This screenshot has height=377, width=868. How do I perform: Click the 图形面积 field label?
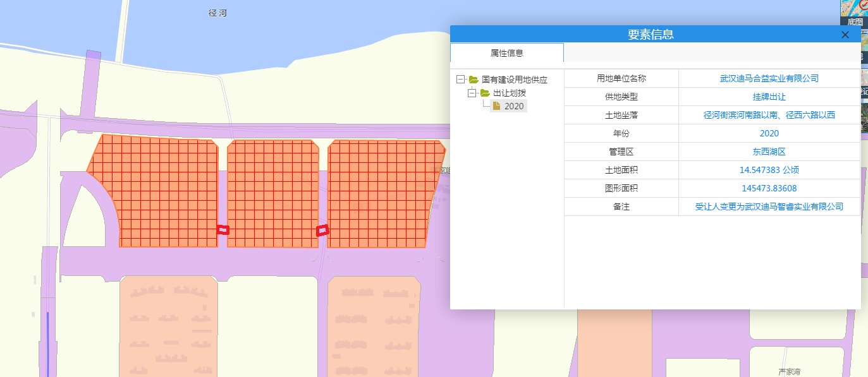[621, 188]
